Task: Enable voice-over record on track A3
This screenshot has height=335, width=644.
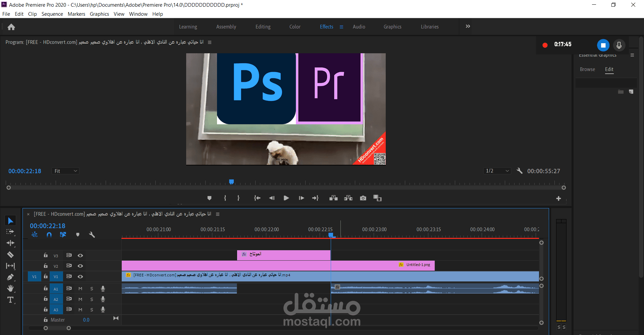Action: click(103, 310)
